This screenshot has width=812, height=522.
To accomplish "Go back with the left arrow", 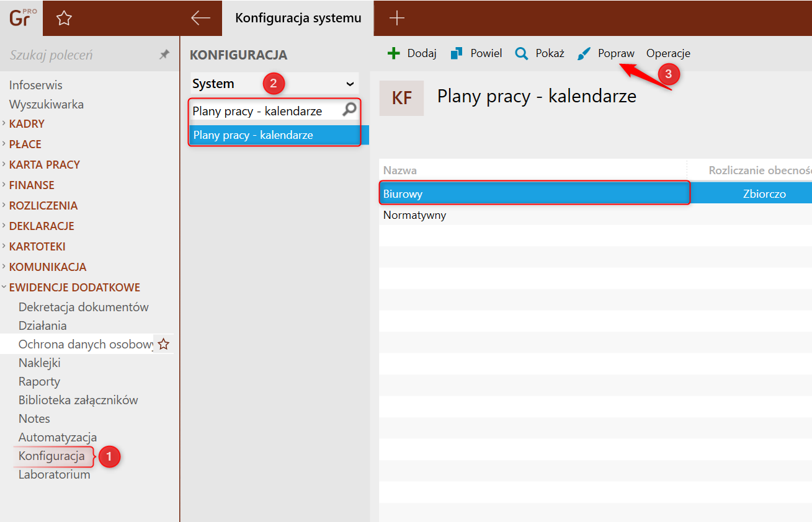I will (200, 18).
